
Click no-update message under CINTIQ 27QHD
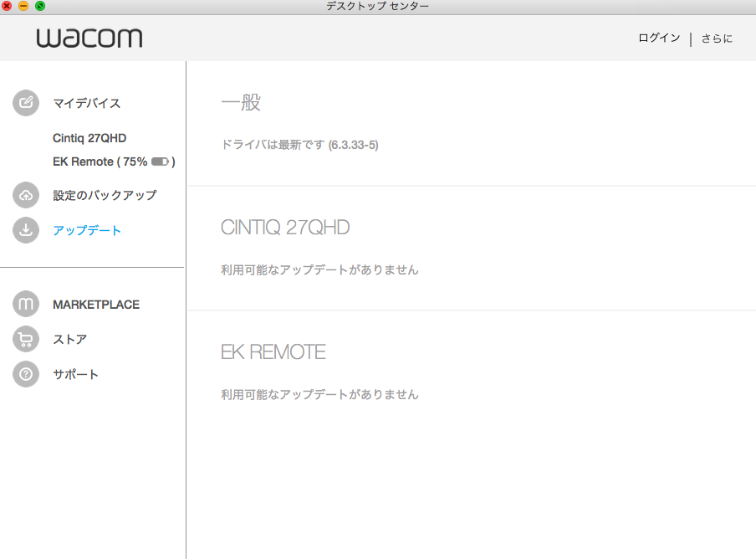[319, 269]
